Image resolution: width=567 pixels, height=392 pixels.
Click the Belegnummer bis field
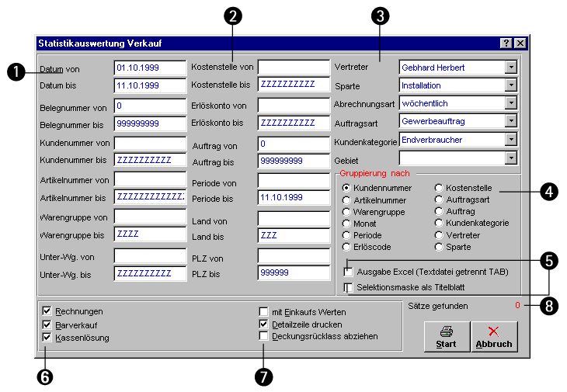click(150, 123)
